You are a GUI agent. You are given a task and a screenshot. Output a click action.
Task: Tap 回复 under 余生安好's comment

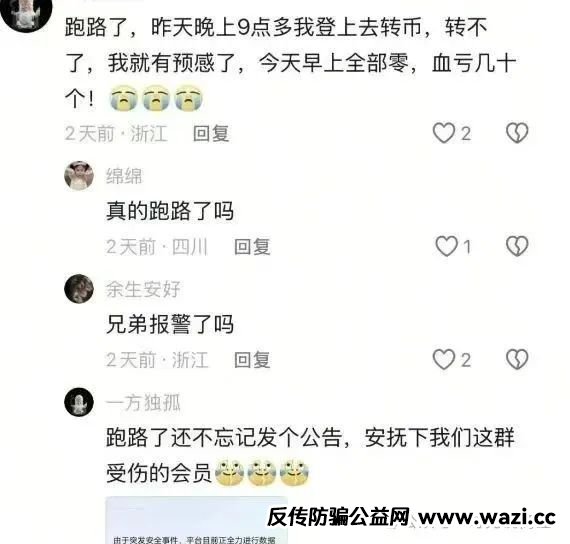tap(252, 360)
